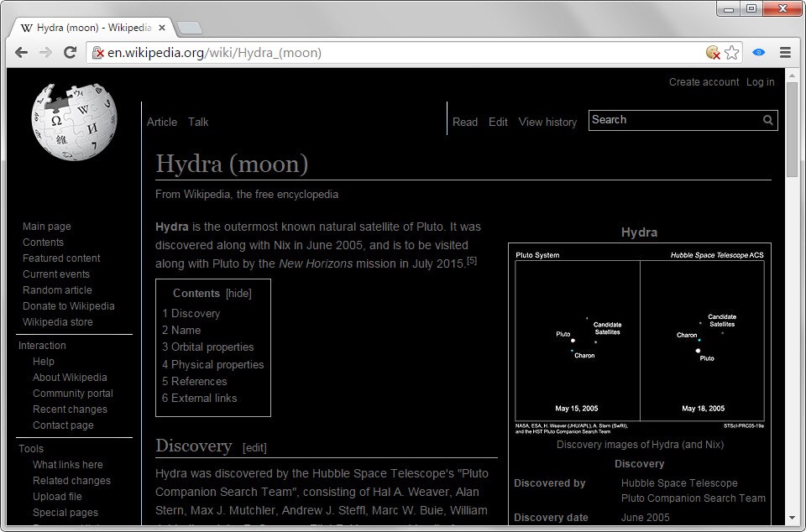Jump to 1 Discovery in contents
The width and height of the screenshot is (806, 532).
191,313
